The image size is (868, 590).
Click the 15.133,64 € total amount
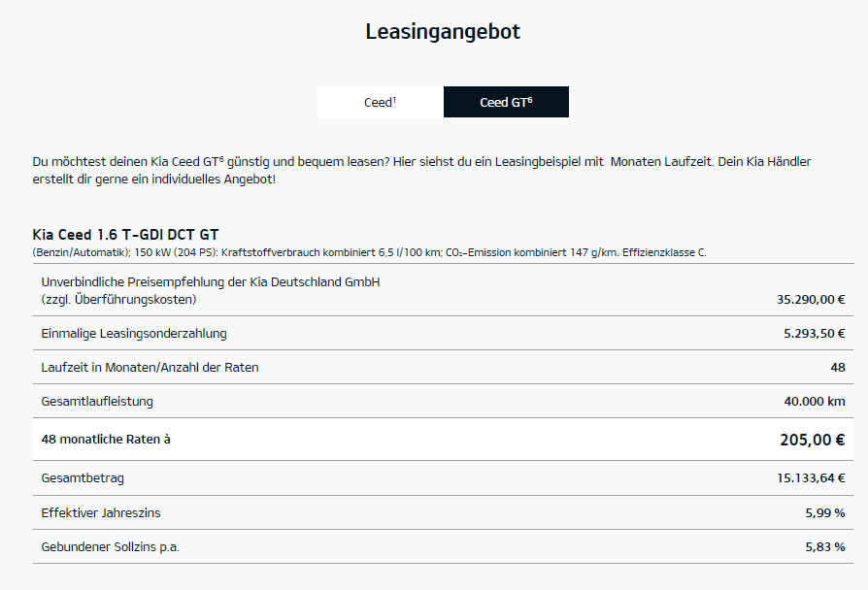810,477
